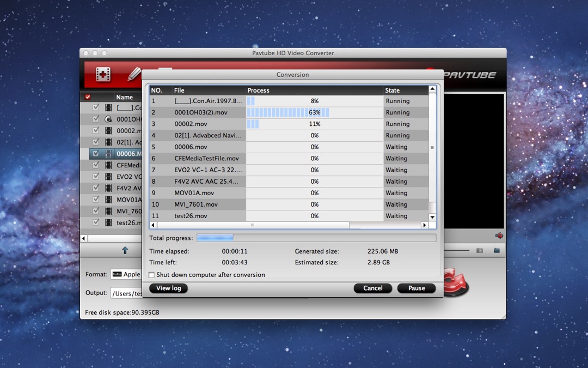Uncheck the test26 file checkbox

pos(96,222)
